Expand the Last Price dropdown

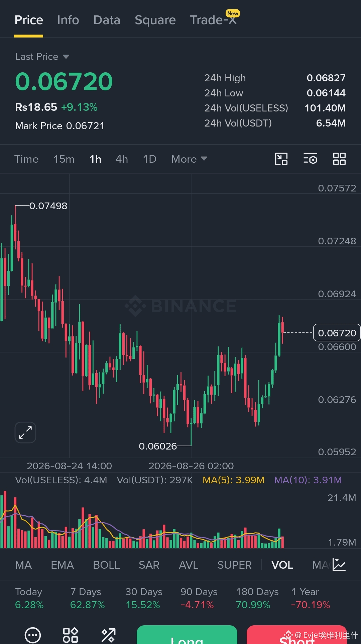[42, 57]
